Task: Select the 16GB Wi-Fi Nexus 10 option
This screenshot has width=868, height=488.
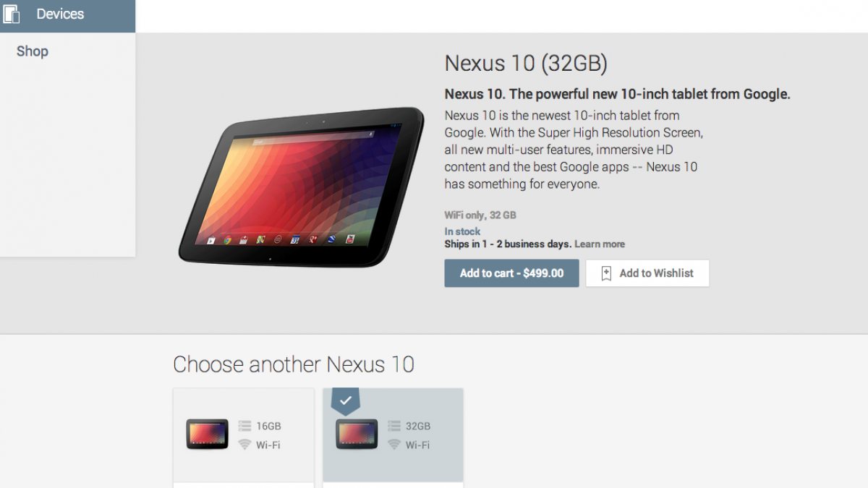Action: click(244, 436)
